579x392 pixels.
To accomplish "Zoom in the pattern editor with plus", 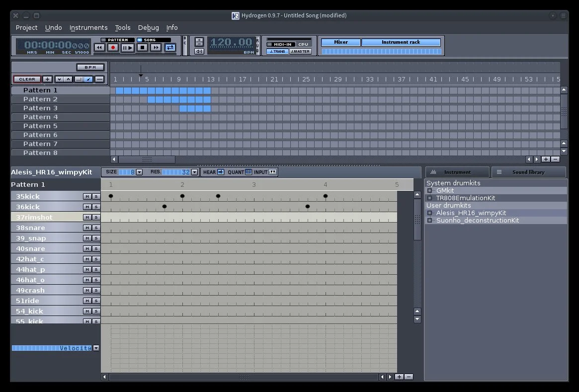I will point(399,377).
